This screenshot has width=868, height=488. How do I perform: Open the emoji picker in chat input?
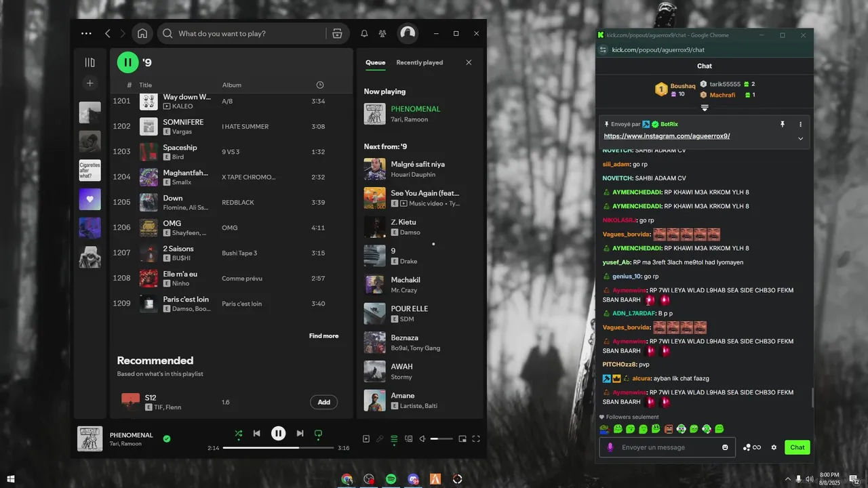725,447
